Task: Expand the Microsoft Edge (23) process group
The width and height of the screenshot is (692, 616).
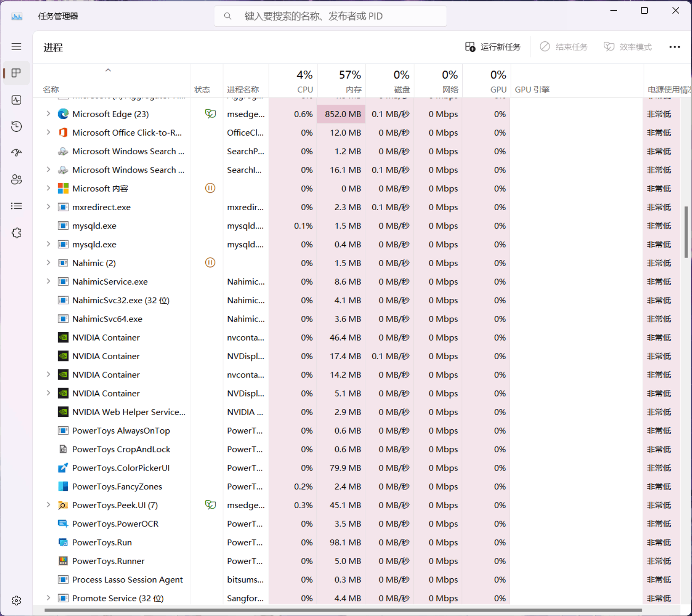Action: pyautogui.click(x=48, y=114)
